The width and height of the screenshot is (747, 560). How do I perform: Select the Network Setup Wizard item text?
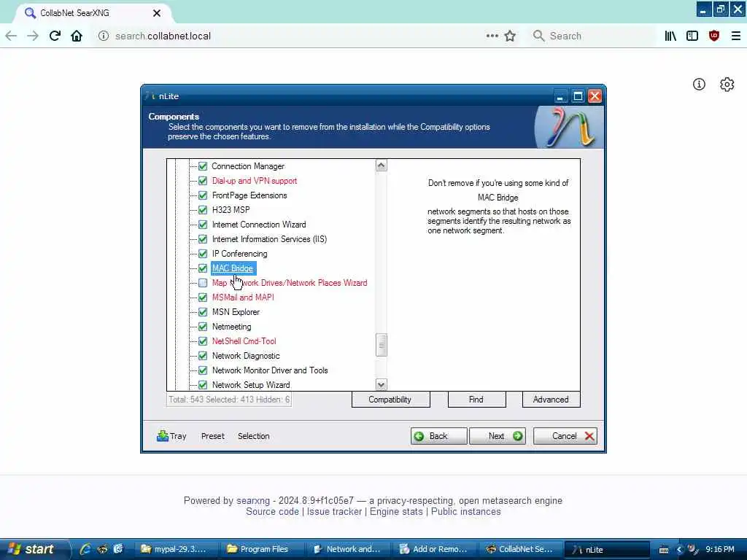251,385
